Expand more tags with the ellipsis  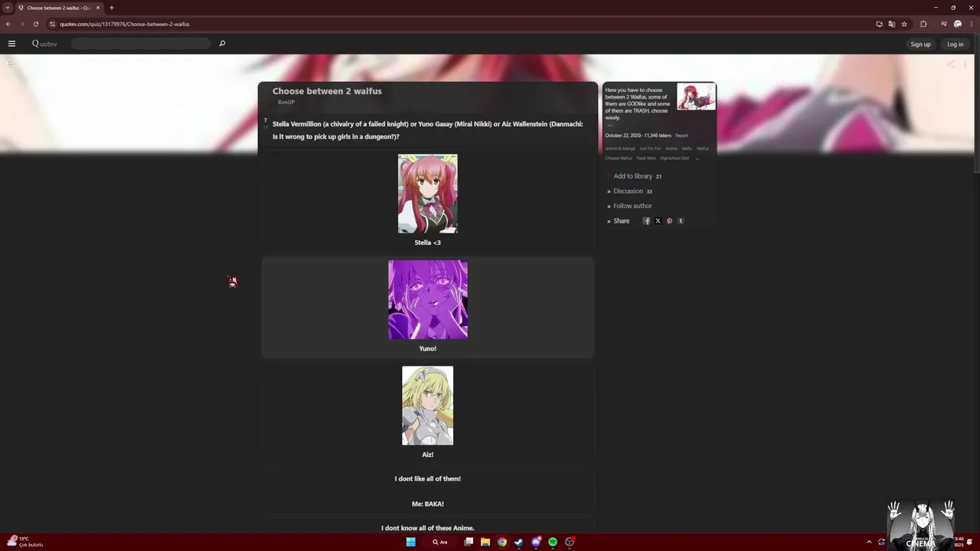tap(697, 158)
